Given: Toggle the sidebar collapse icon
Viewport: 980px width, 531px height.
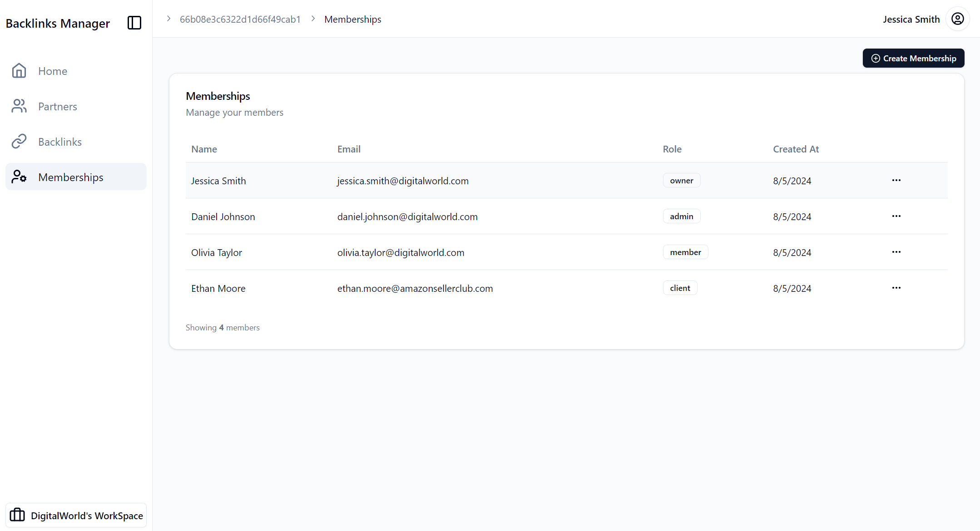Looking at the screenshot, I should coord(134,23).
